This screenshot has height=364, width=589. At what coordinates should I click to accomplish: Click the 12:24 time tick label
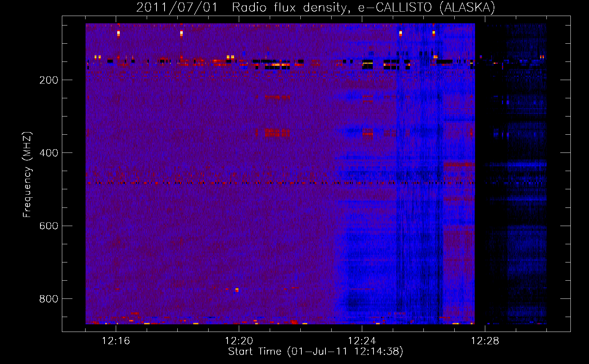coord(362,341)
